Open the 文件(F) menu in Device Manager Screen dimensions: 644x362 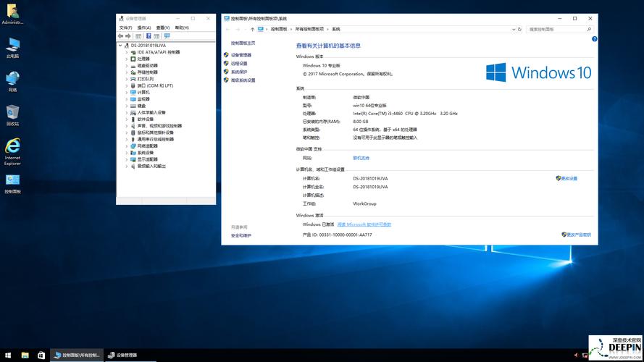point(125,28)
